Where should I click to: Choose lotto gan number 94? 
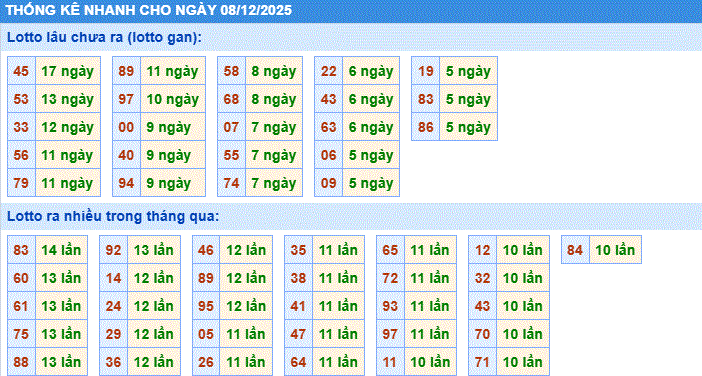pyautogui.click(x=126, y=183)
